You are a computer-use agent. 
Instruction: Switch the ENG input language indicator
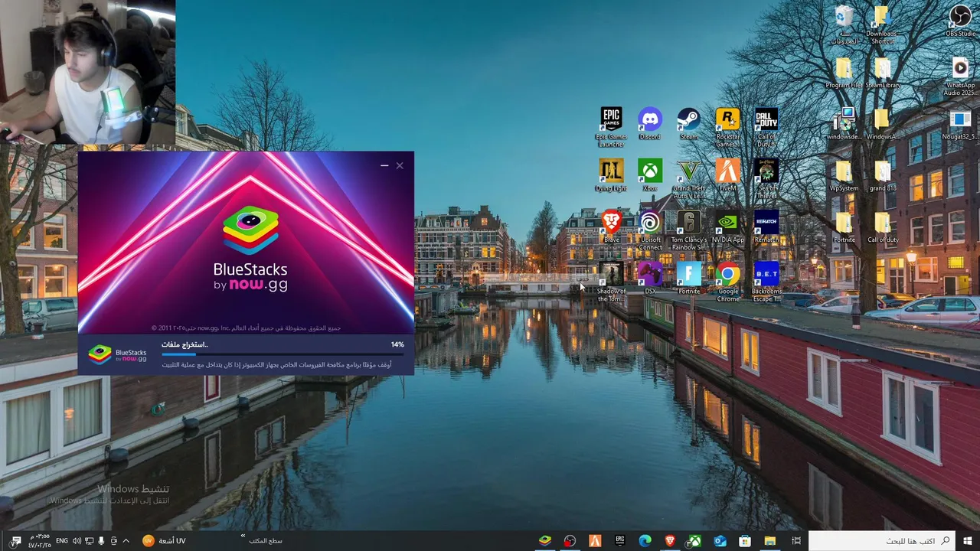pyautogui.click(x=61, y=540)
